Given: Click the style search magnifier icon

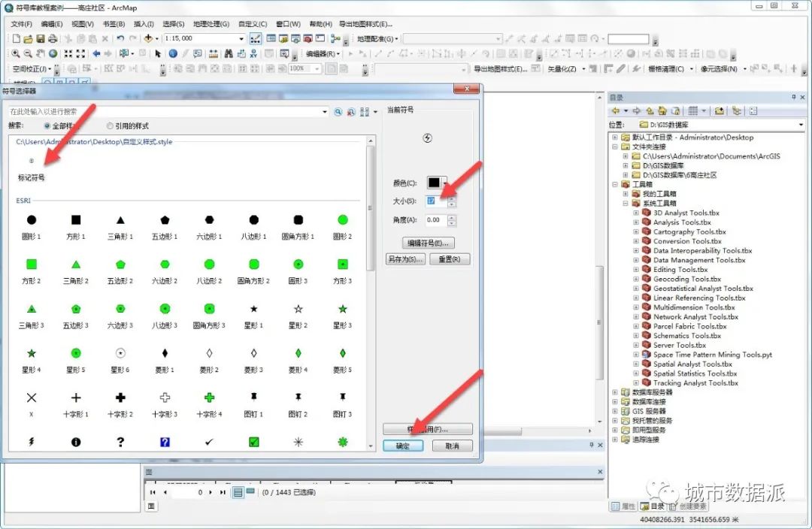Looking at the screenshot, I should 338,112.
